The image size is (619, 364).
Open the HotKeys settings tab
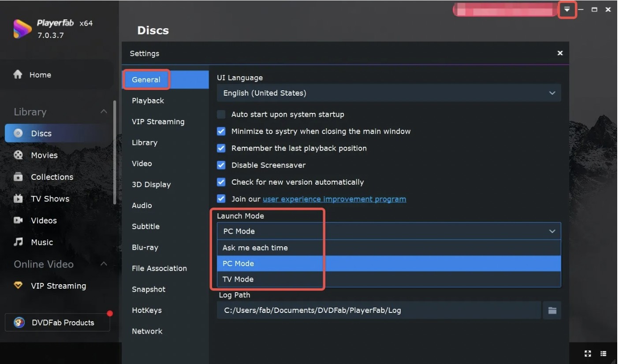(x=146, y=310)
